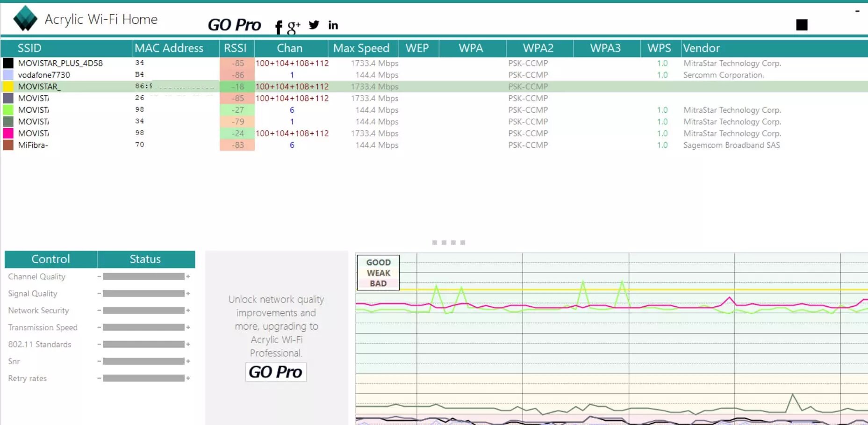Click the Acrylic Wi-Fi Home diamond logo
This screenshot has width=868, height=425.
point(25,19)
